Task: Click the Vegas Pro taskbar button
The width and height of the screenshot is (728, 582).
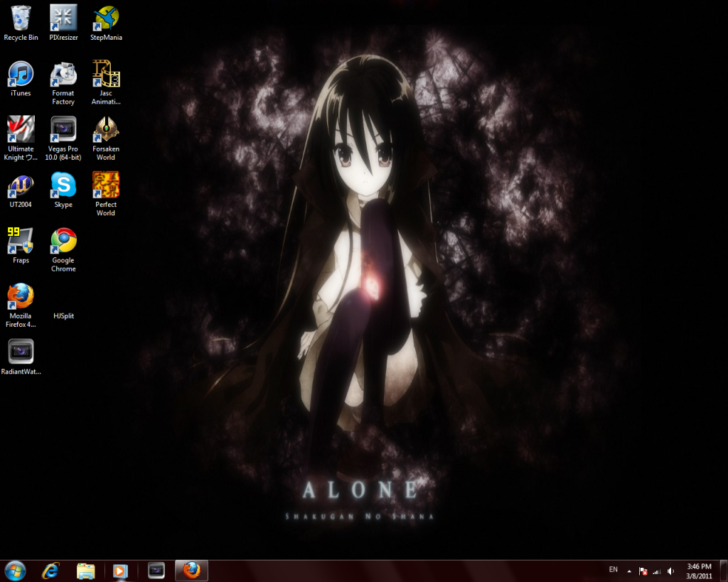Action: pos(156,571)
